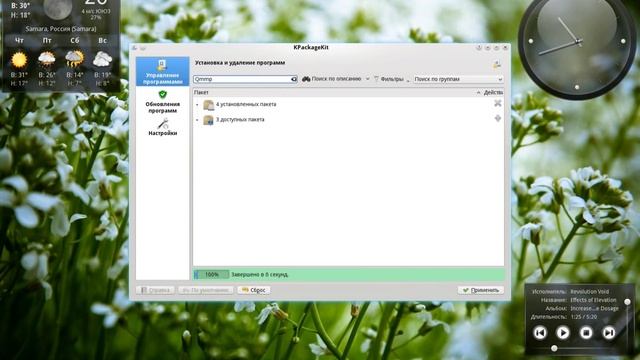Click the Samara weather location label
This screenshot has height=360, width=640.
tap(61, 29)
